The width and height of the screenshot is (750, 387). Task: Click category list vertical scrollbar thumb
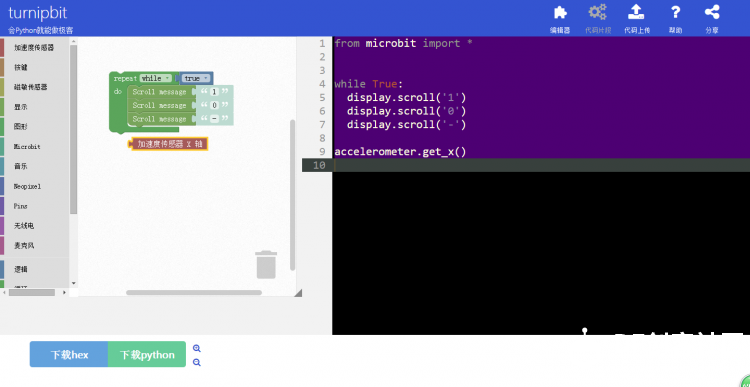pos(74,129)
